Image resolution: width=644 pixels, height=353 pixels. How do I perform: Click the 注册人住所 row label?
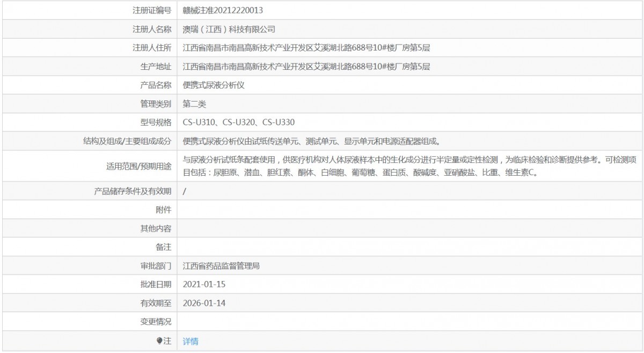pyautogui.click(x=152, y=48)
